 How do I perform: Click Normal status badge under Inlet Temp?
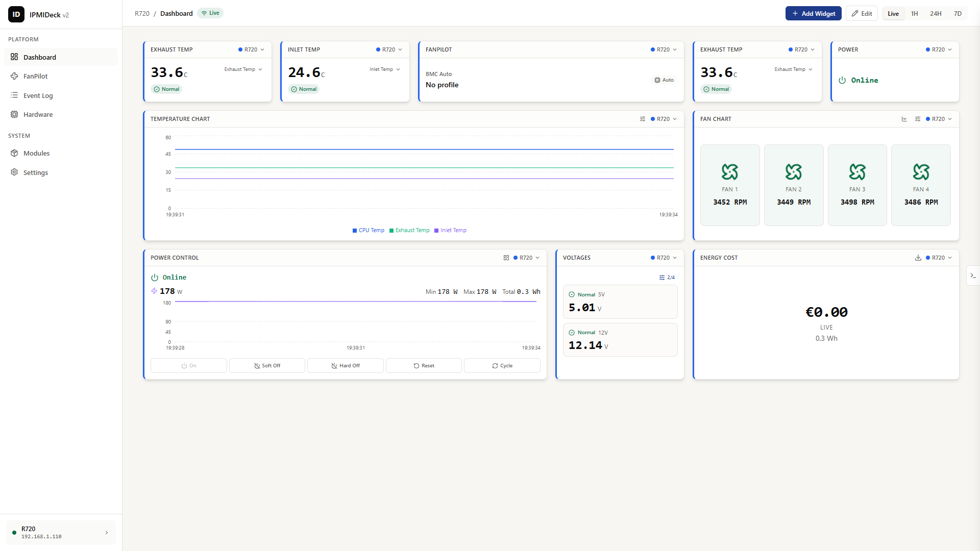coord(304,89)
